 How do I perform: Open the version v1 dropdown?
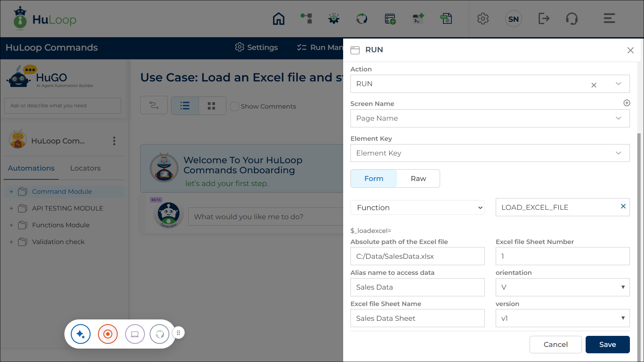point(562,318)
